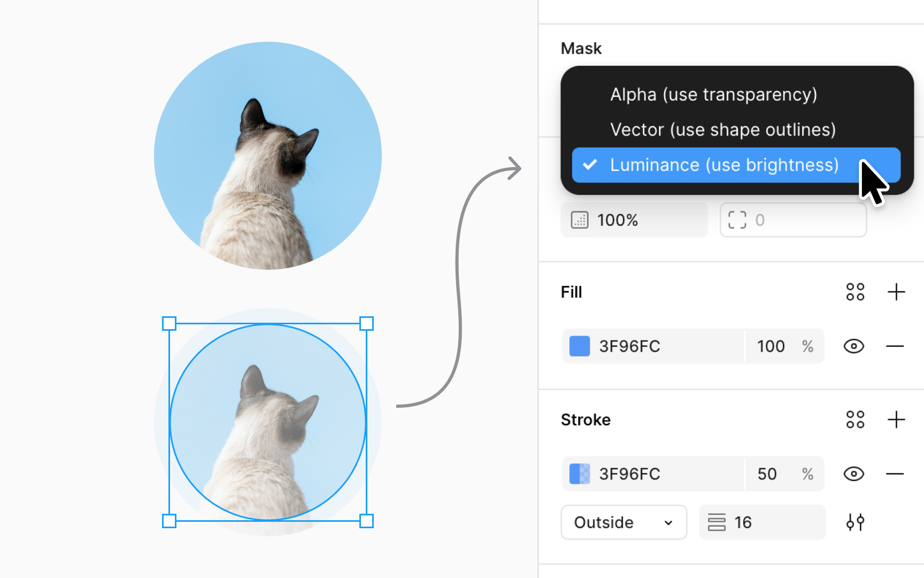Remove the stroke with minus icon
The image size is (924, 578).
coord(895,474)
